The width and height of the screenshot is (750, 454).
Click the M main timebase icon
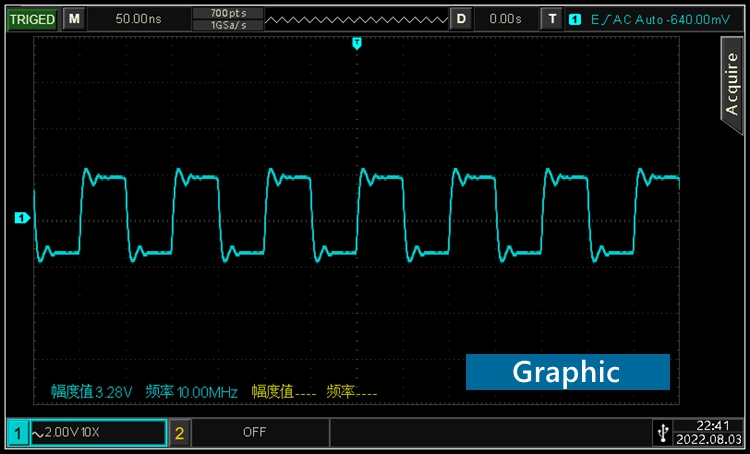74,19
